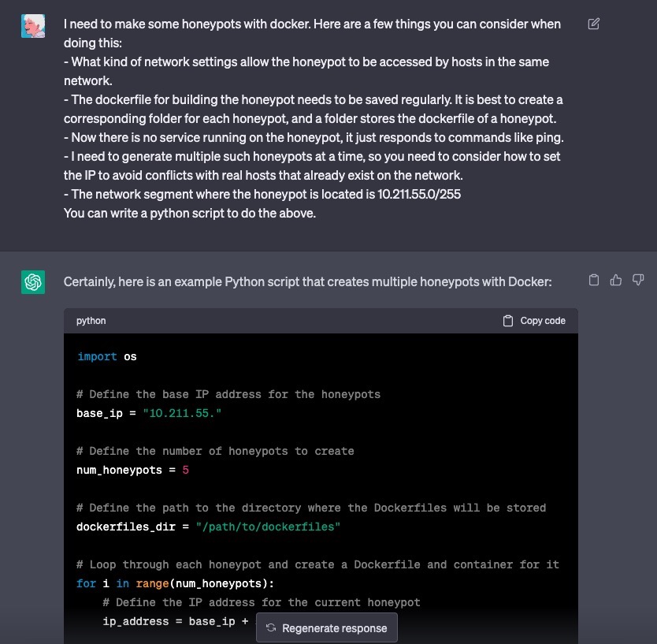Image resolution: width=657 pixels, height=644 pixels.
Task: Click the circular arrows regenerate icon
Action: tap(271, 628)
